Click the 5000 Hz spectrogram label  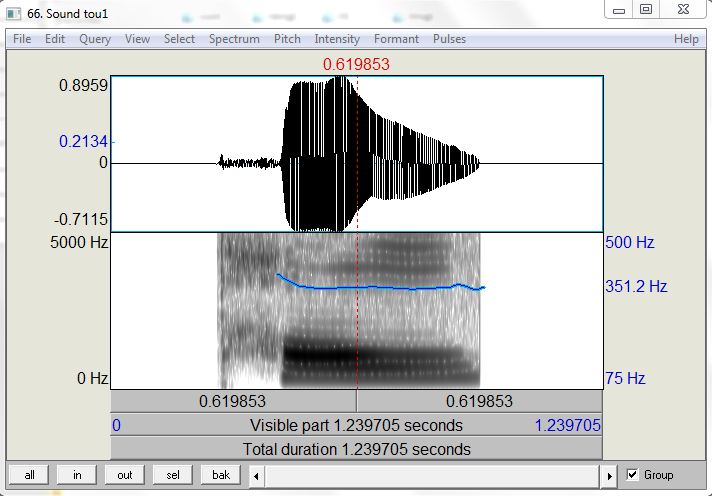tap(79, 242)
